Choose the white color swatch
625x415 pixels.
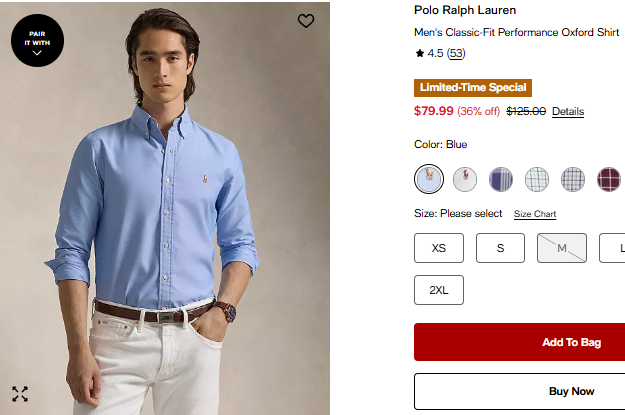point(465,179)
